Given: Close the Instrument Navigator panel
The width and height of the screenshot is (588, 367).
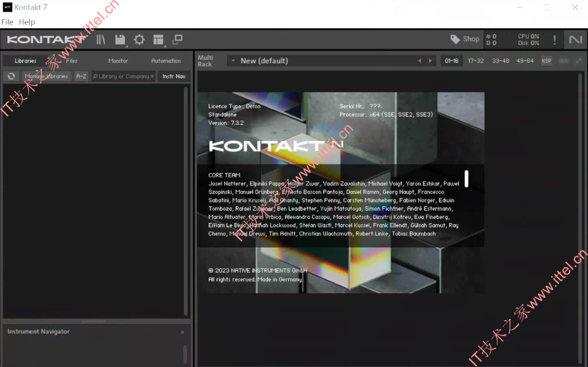Looking at the screenshot, I should point(183,332).
